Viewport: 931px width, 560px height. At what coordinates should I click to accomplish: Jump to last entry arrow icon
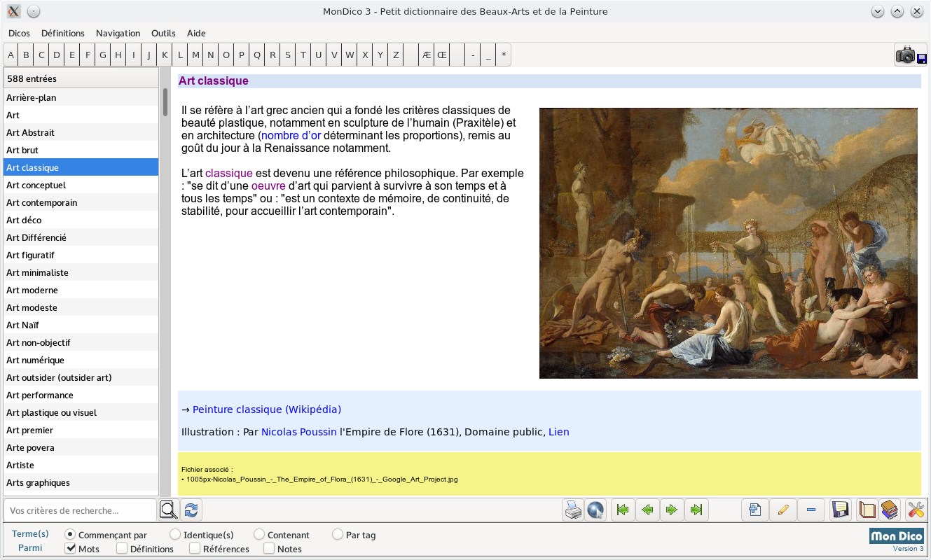click(696, 510)
